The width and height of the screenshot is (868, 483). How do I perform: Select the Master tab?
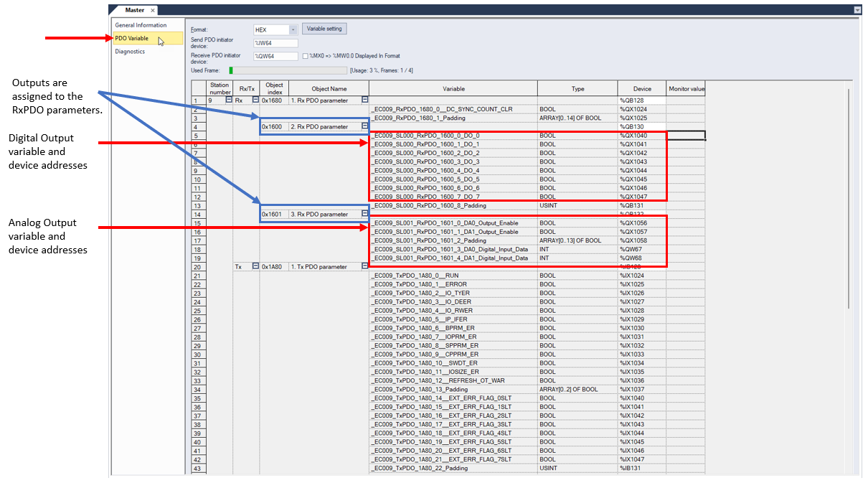pyautogui.click(x=134, y=10)
